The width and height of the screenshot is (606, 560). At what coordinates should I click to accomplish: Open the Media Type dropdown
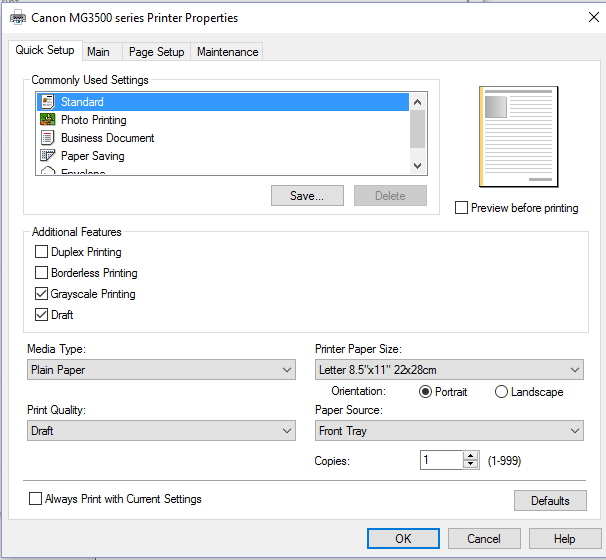(161, 370)
